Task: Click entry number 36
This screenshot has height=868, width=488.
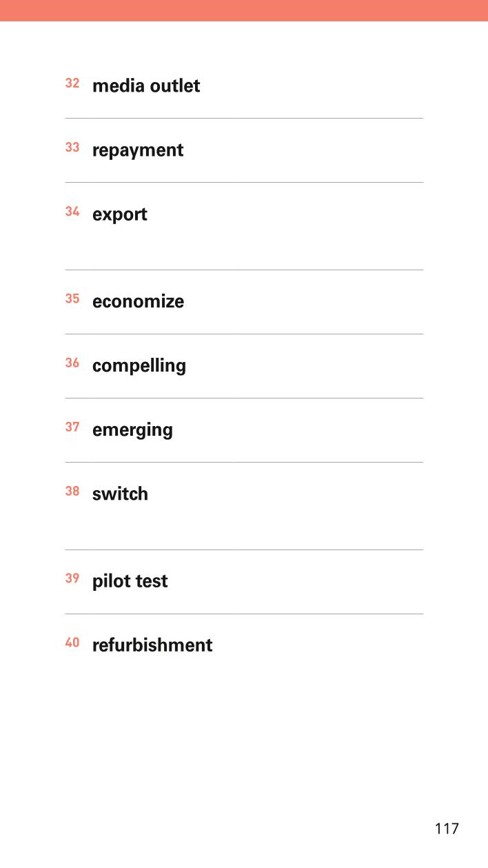Action: pos(72,363)
